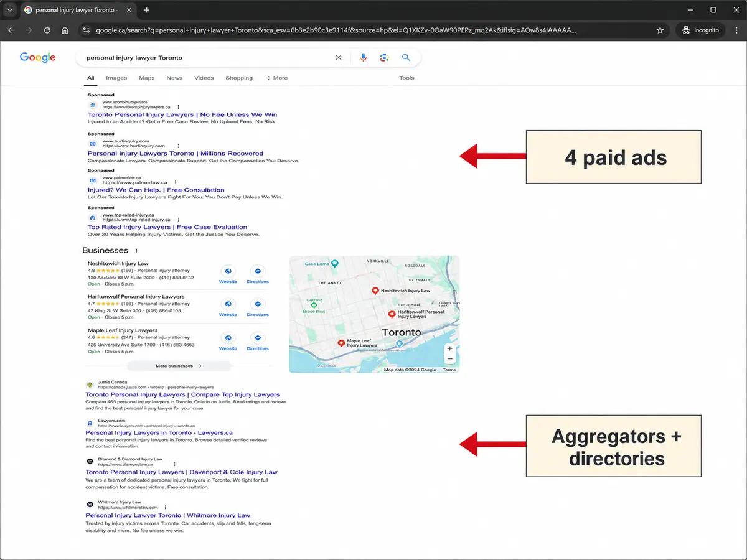Screen dimensions: 747x560
Task: Click Neshitowich Injury Law map pin
Action: click(x=375, y=291)
